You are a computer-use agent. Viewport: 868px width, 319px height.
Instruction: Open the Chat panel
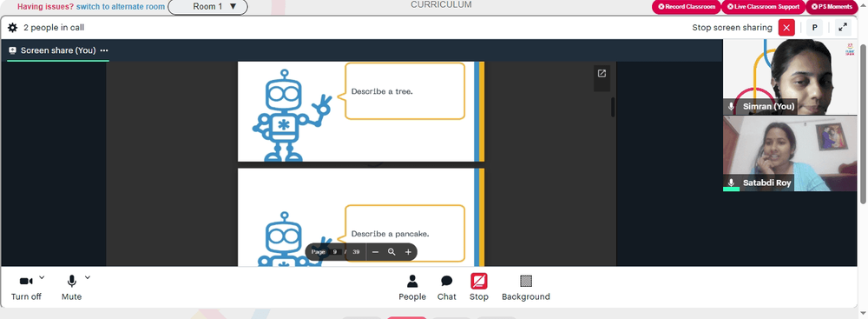pos(447,288)
